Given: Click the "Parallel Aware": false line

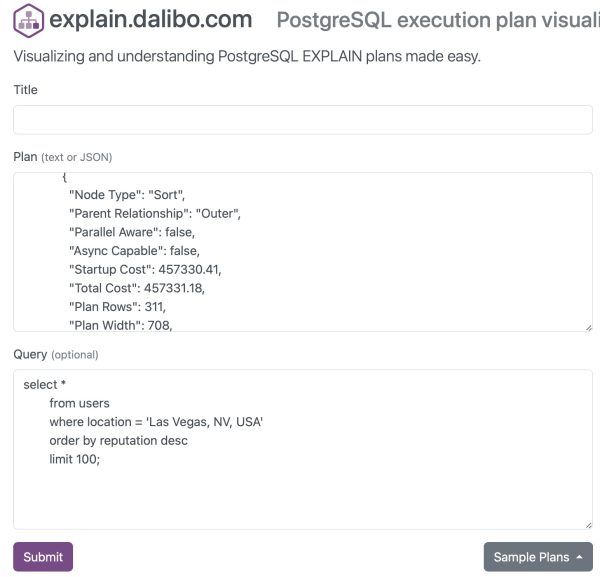Looking at the screenshot, I should point(132,232).
